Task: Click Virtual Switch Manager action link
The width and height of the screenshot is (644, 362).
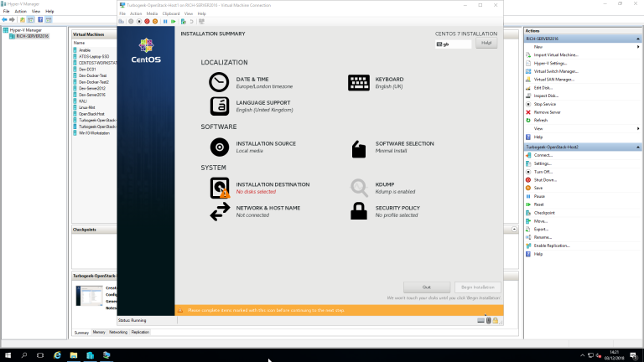Action: pyautogui.click(x=555, y=71)
